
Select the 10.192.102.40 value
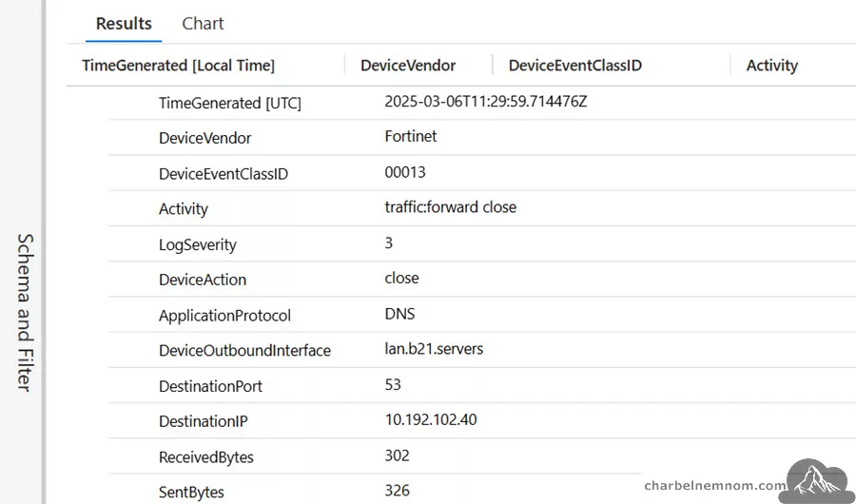431,420
